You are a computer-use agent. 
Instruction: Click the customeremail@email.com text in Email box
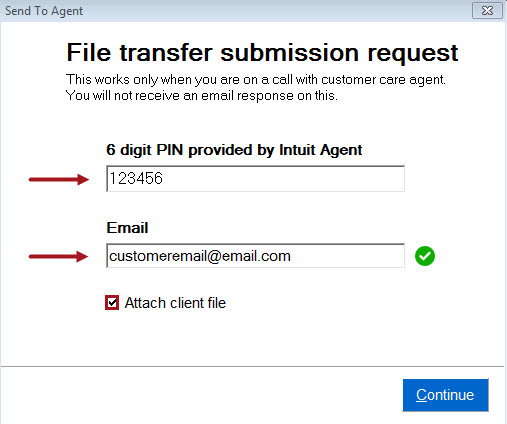(x=200, y=256)
